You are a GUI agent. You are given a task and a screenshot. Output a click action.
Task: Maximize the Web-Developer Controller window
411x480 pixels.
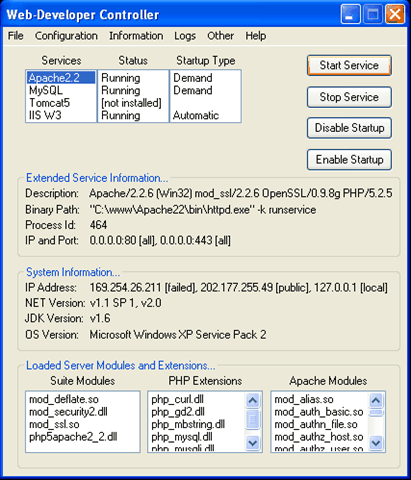click(372, 14)
